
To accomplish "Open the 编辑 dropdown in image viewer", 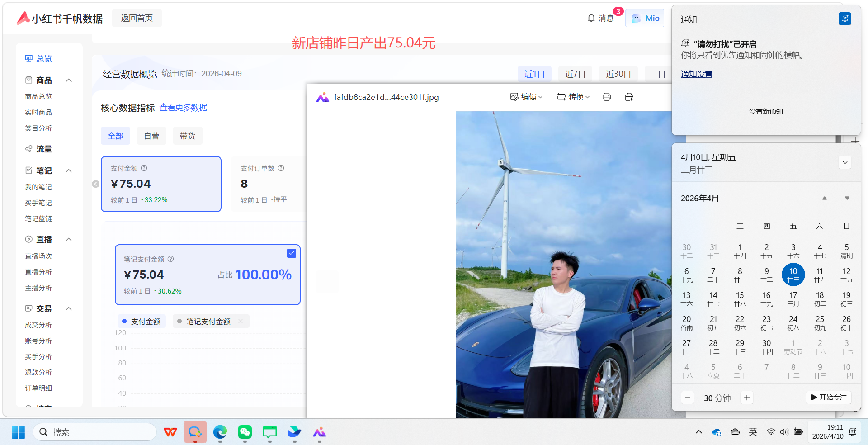I will click(x=526, y=97).
